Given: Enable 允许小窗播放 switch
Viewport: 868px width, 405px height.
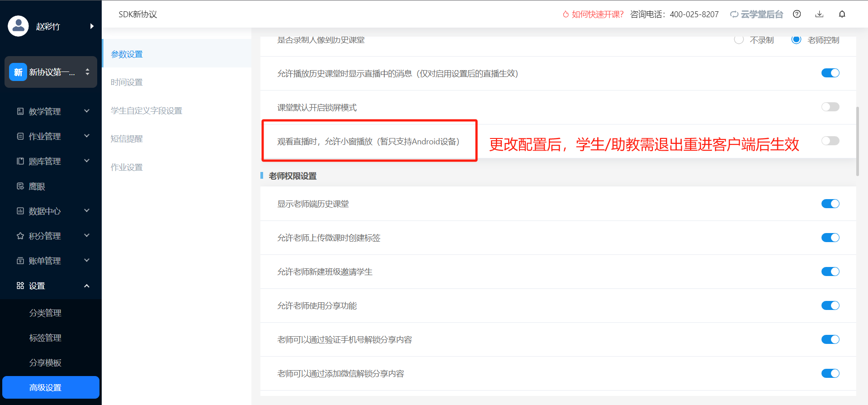Looking at the screenshot, I should [830, 141].
